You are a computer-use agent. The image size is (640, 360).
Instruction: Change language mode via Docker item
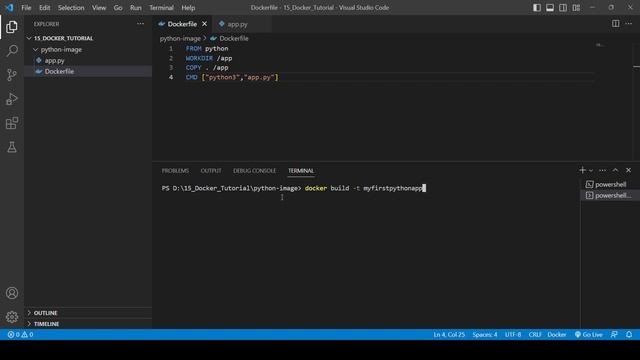tap(557, 335)
